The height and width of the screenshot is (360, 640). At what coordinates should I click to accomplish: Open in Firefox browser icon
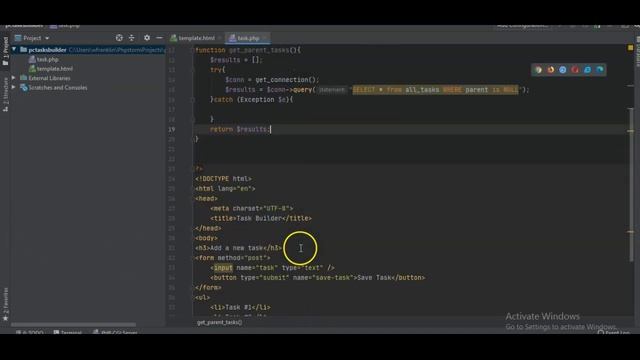(x=551, y=70)
